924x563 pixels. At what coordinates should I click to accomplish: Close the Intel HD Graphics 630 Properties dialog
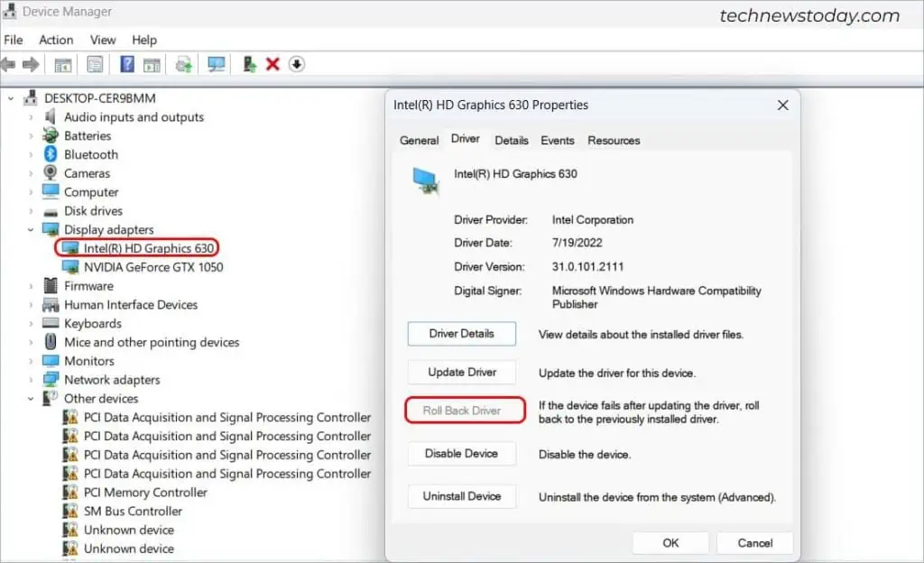[x=782, y=105]
